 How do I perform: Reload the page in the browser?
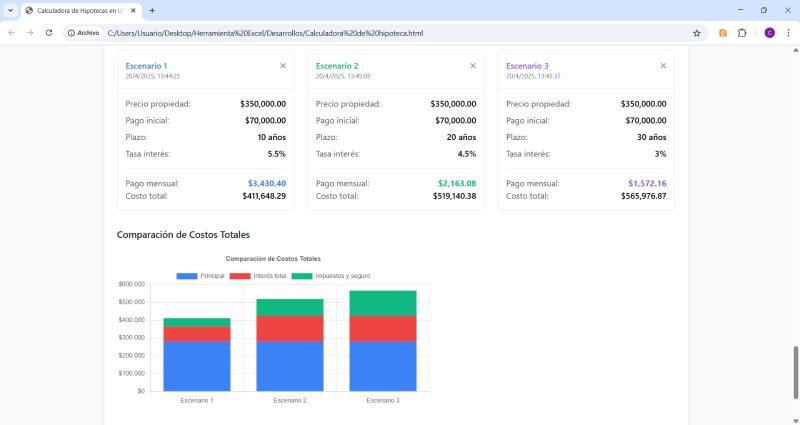click(x=49, y=33)
